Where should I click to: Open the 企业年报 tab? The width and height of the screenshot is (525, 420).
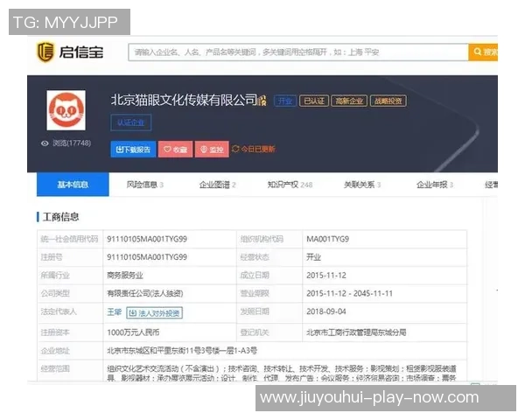pos(435,185)
